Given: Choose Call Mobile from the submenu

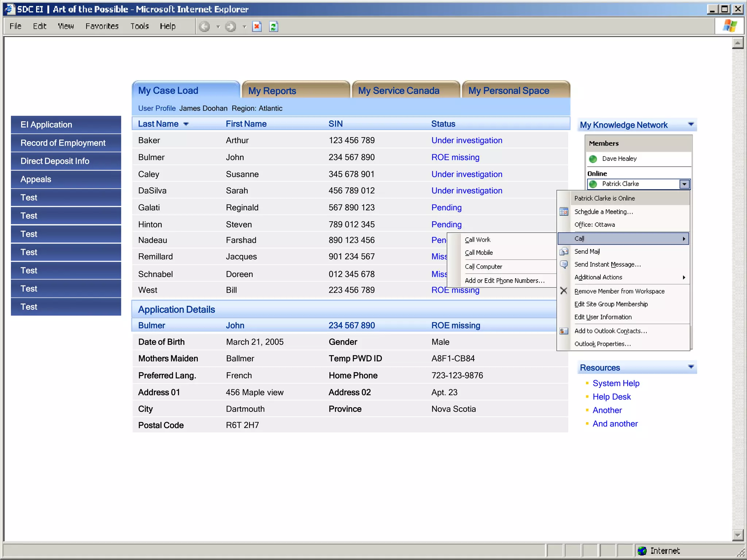Looking at the screenshot, I should (x=479, y=253).
